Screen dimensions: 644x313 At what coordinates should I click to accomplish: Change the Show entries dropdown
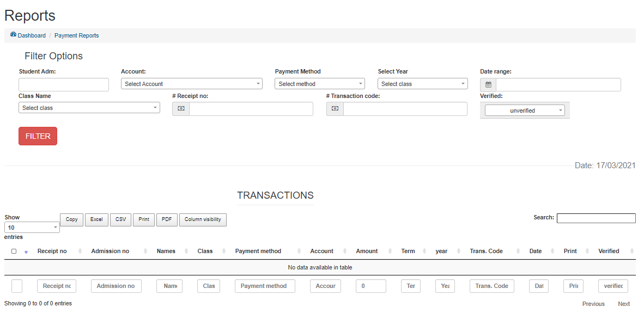(32, 228)
